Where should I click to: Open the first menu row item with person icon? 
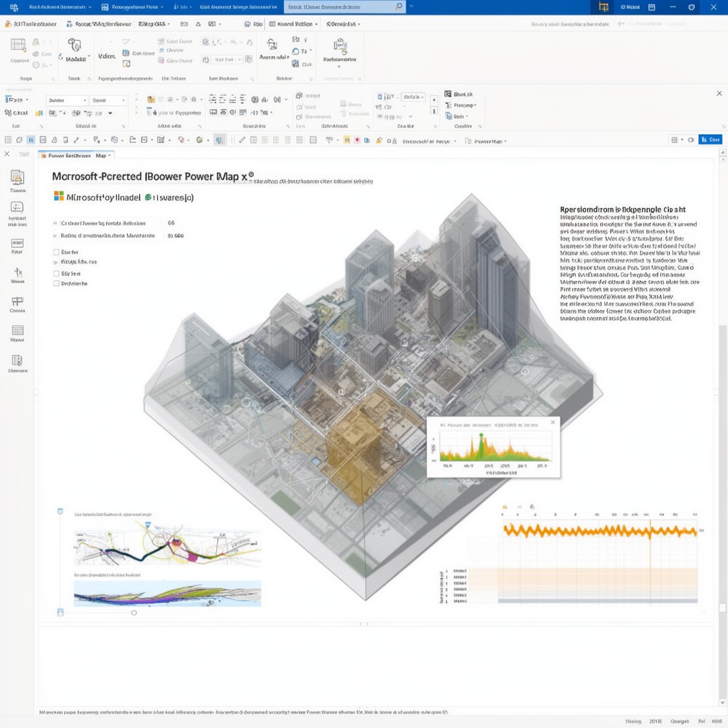click(x=31, y=23)
